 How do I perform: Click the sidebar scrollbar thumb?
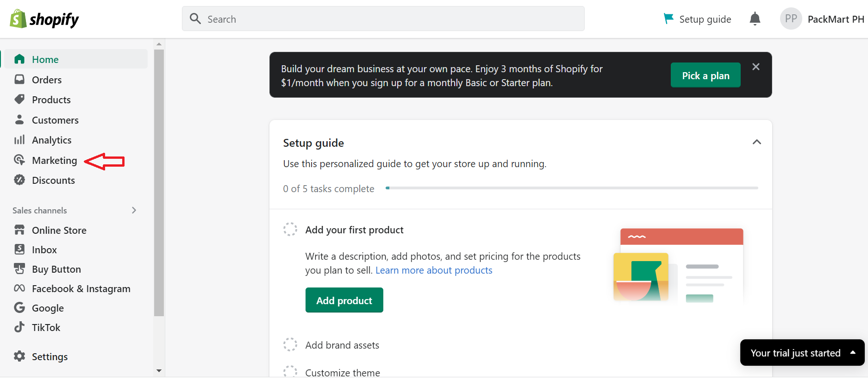[159, 182]
